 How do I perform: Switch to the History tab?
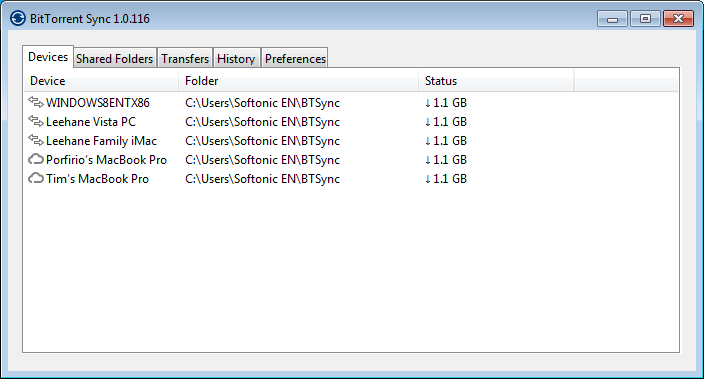coord(236,58)
